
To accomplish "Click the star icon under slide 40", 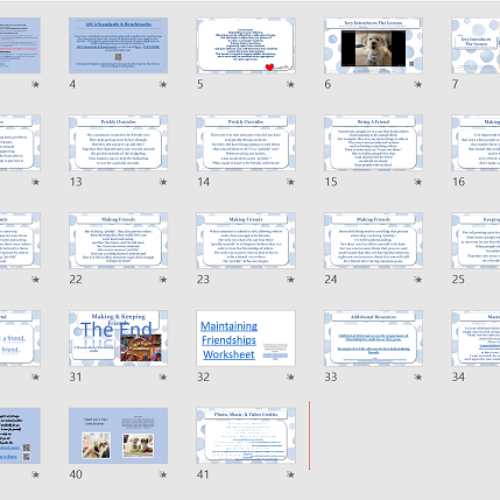I will pyautogui.click(x=163, y=474).
